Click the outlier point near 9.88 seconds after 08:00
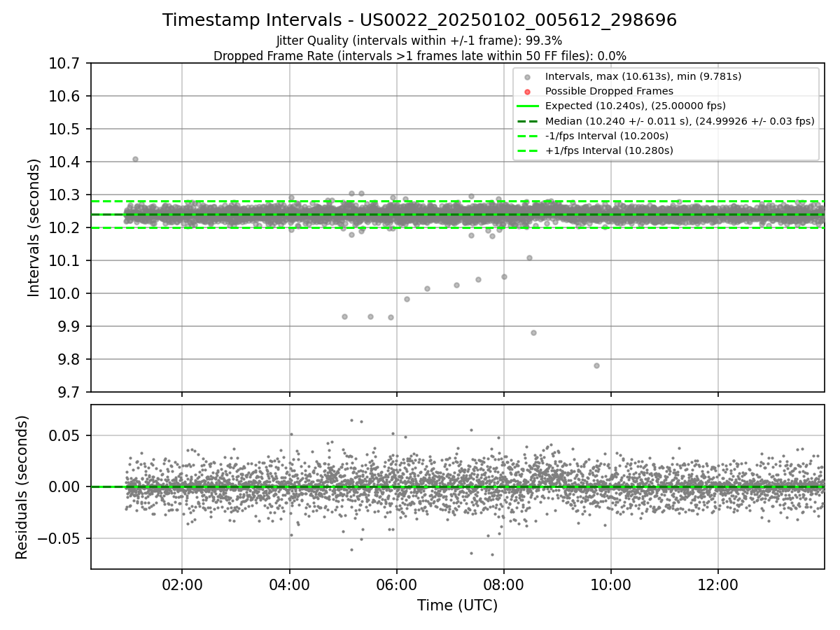 (x=533, y=332)
